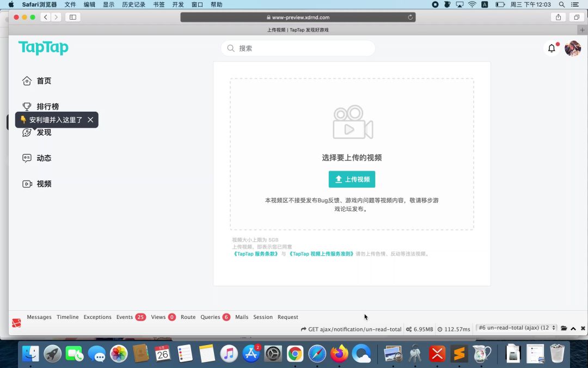Open 动态 from the left navigation
588x368 pixels.
pos(44,158)
